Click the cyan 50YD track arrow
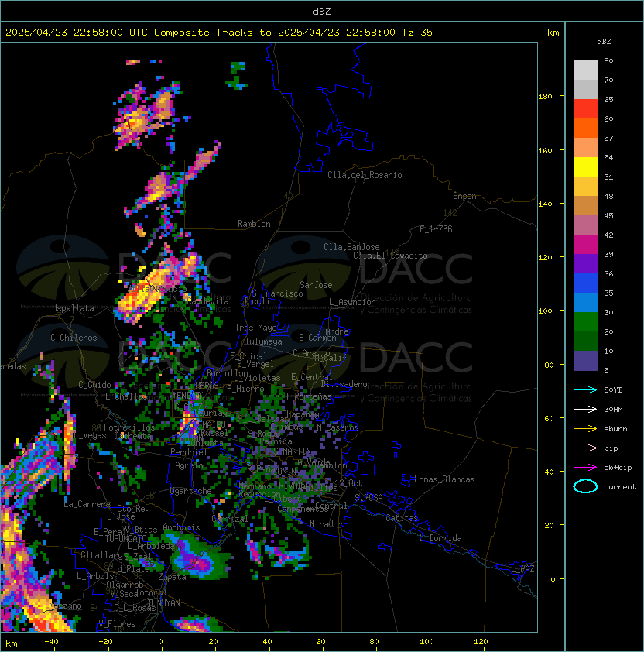This screenshot has width=644, height=652. [585, 389]
